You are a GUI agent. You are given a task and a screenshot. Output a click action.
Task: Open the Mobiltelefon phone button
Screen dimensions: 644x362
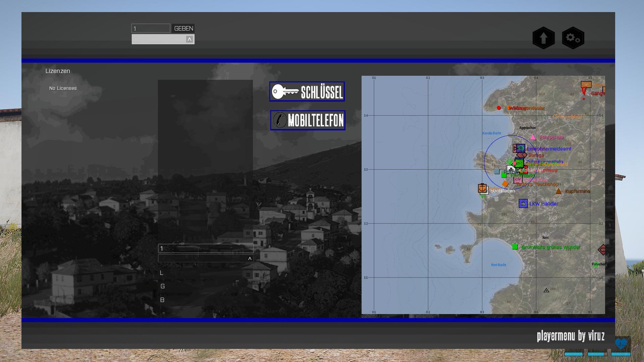tap(308, 120)
